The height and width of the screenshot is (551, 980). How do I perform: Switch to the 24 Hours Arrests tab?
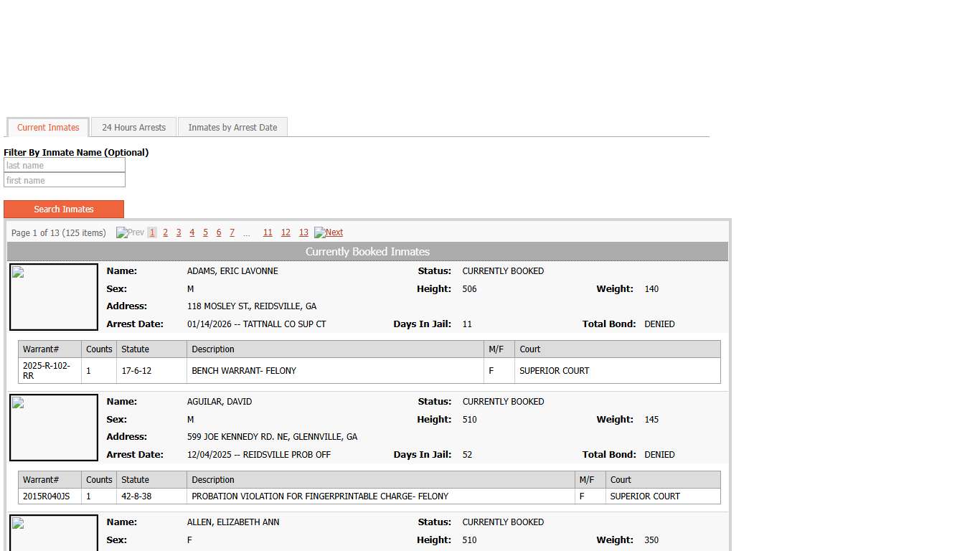tap(133, 128)
